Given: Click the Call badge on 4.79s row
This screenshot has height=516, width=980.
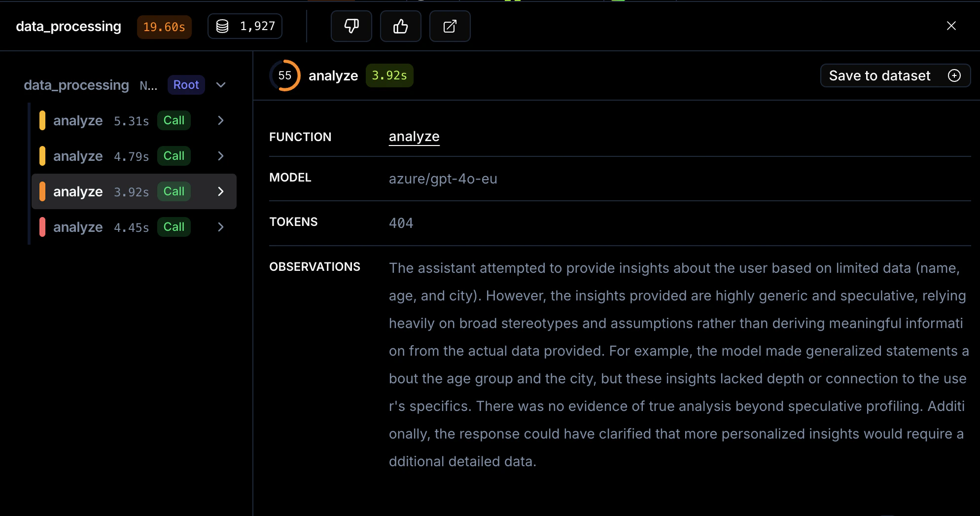Looking at the screenshot, I should click(174, 156).
